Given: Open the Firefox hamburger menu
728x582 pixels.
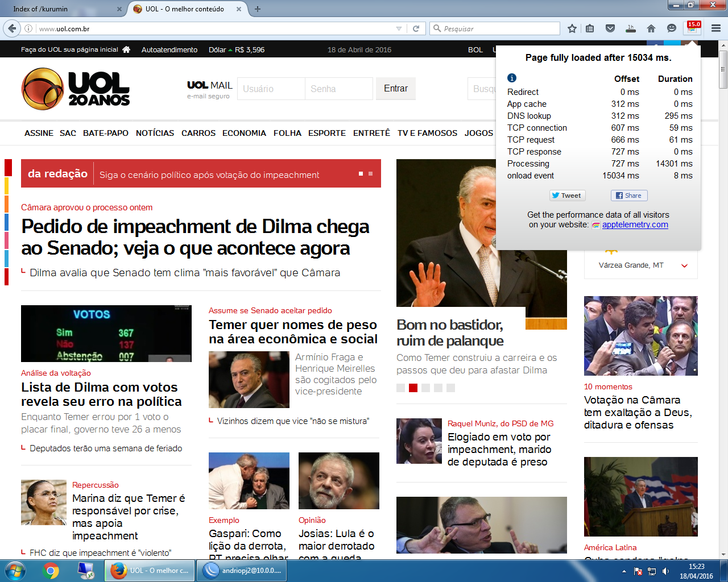Looking at the screenshot, I should click(716, 28).
